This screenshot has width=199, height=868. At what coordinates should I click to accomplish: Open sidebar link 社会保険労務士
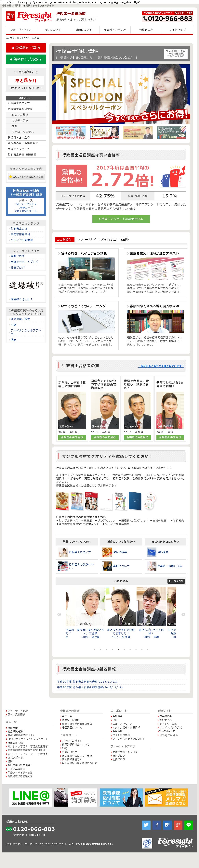[x=20, y=319]
